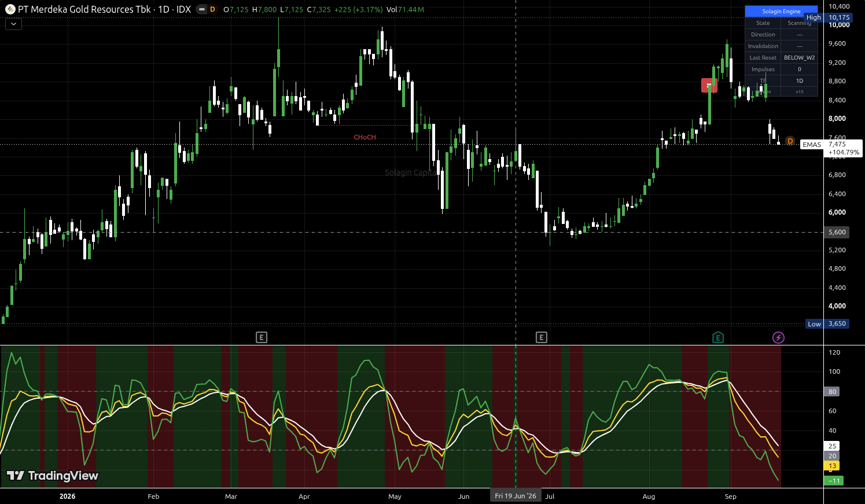Click the Direction row label

click(763, 35)
